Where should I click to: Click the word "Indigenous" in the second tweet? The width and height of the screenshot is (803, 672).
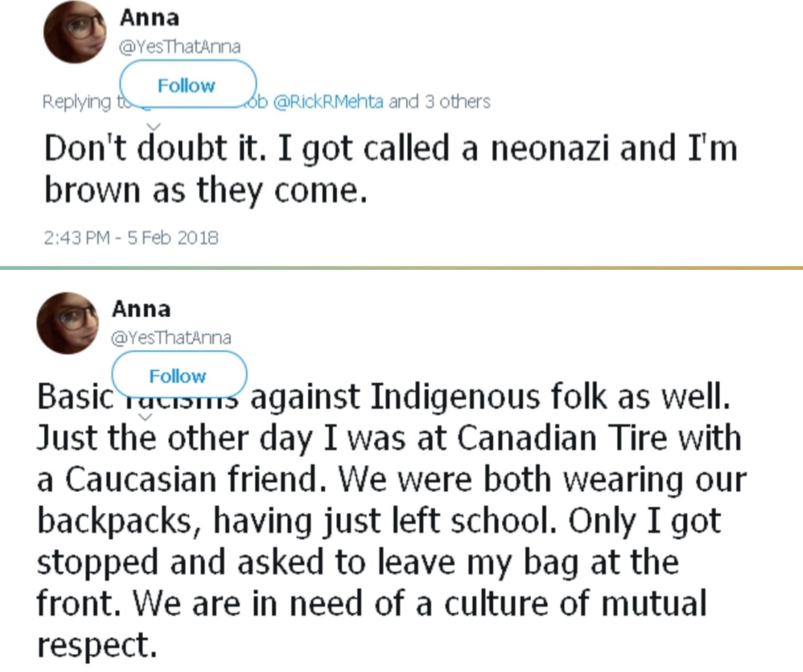[x=455, y=397]
